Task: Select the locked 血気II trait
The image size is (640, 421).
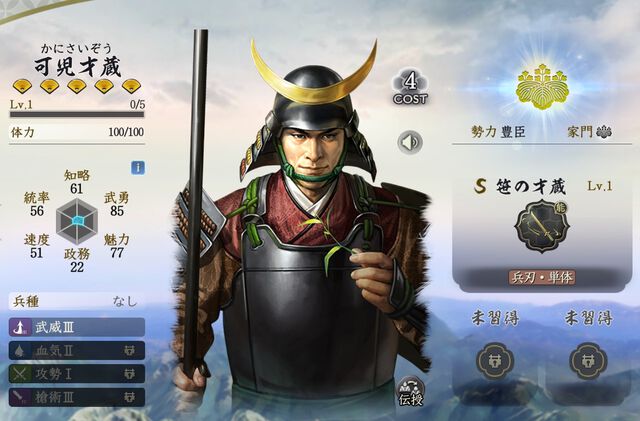Action: coord(77,350)
